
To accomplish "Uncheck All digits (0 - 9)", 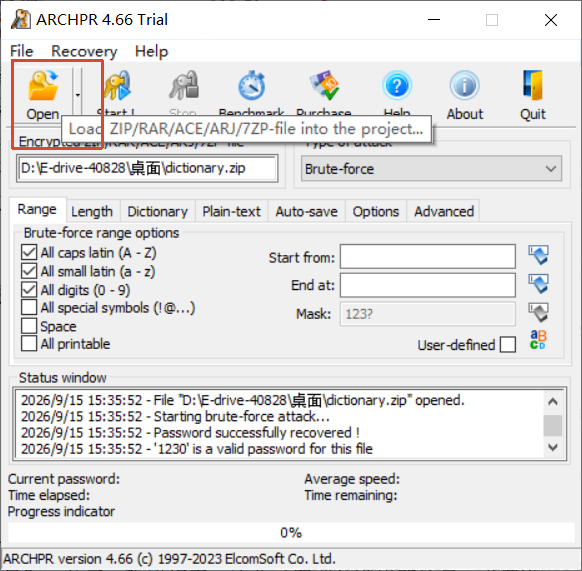I will click(x=29, y=290).
